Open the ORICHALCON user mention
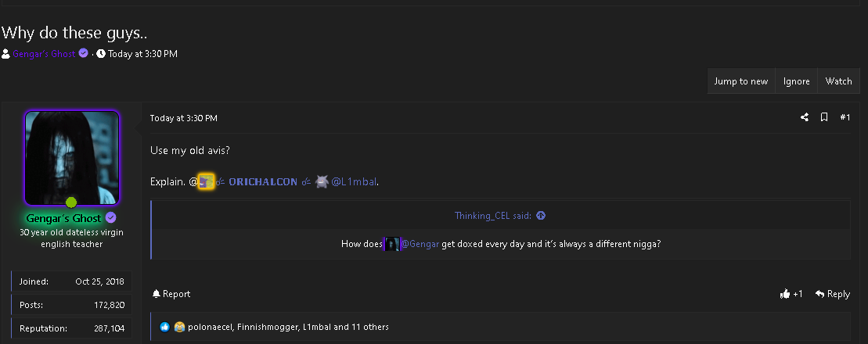This screenshot has height=344, width=868. click(x=263, y=181)
